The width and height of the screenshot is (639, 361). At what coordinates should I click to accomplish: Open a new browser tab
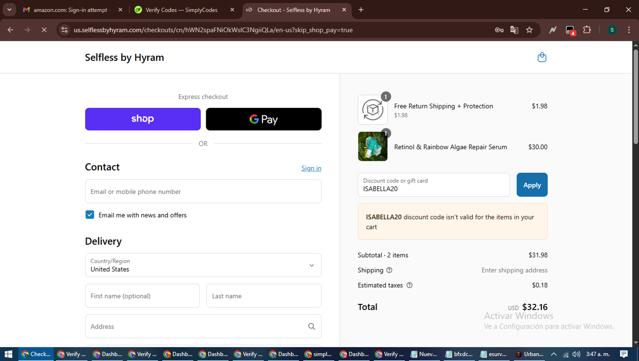pyautogui.click(x=361, y=10)
